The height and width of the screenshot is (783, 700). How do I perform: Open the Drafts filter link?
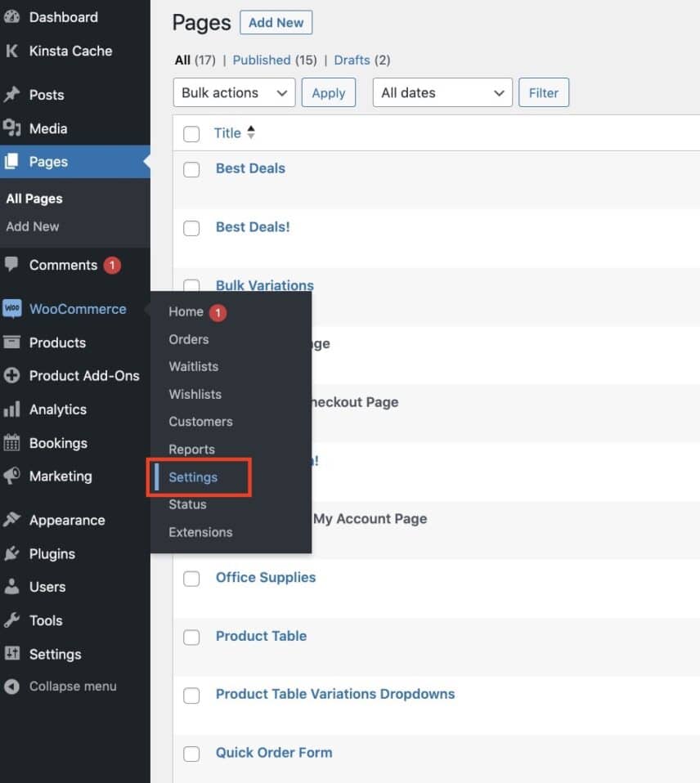[x=352, y=60]
